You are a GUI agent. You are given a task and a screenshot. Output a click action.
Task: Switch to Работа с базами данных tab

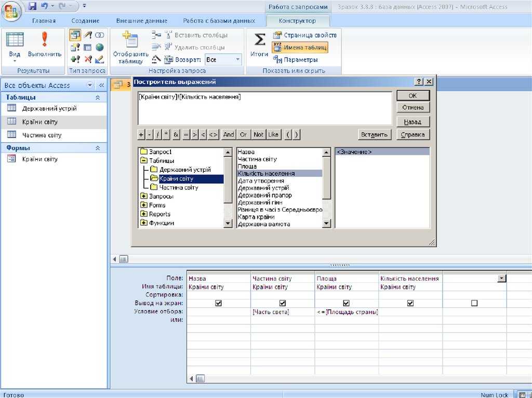click(x=219, y=21)
